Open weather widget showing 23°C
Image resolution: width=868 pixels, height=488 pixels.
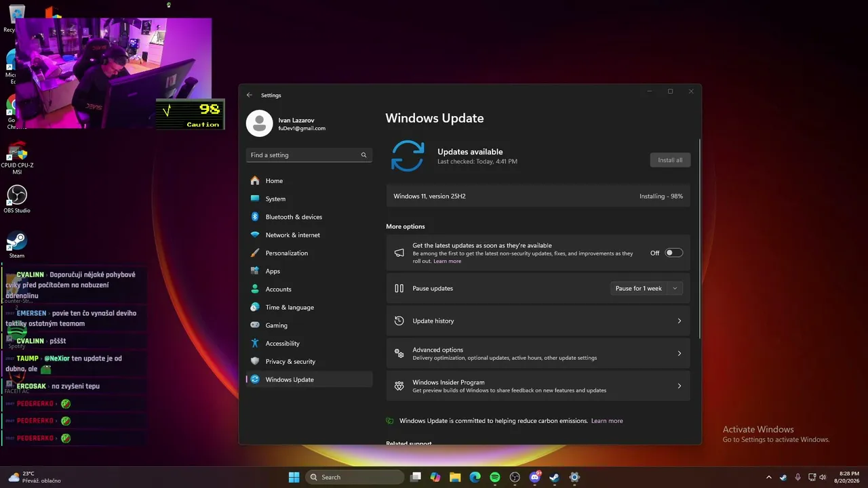coord(34,477)
